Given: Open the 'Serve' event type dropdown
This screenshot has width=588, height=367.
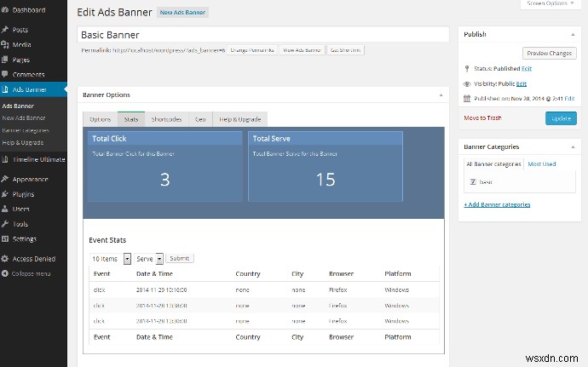Looking at the screenshot, I should click(159, 258).
